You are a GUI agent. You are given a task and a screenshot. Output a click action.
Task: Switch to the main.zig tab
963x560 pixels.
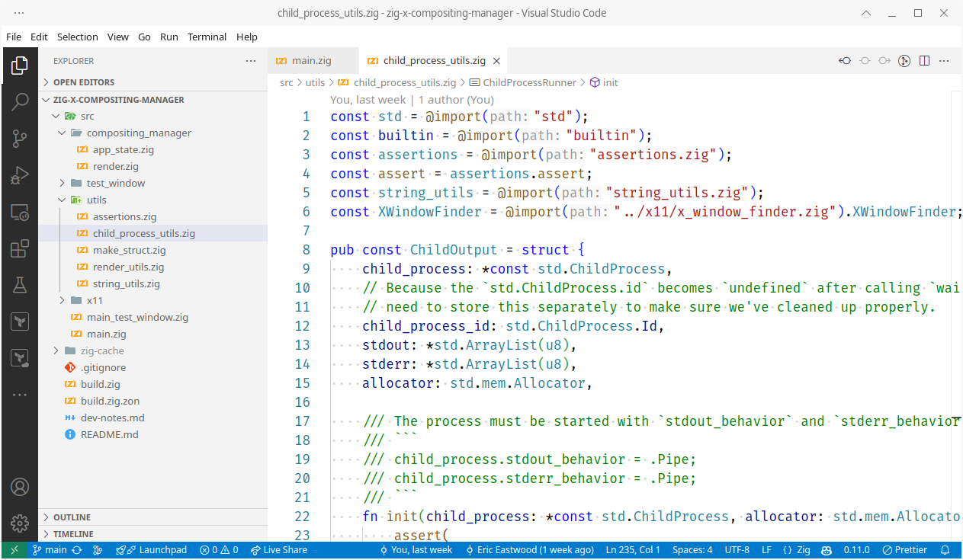[311, 61]
